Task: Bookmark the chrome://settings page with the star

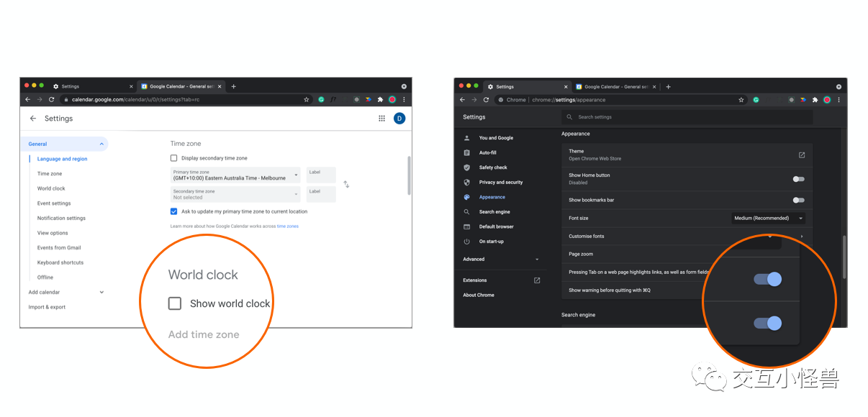Action: [x=741, y=100]
